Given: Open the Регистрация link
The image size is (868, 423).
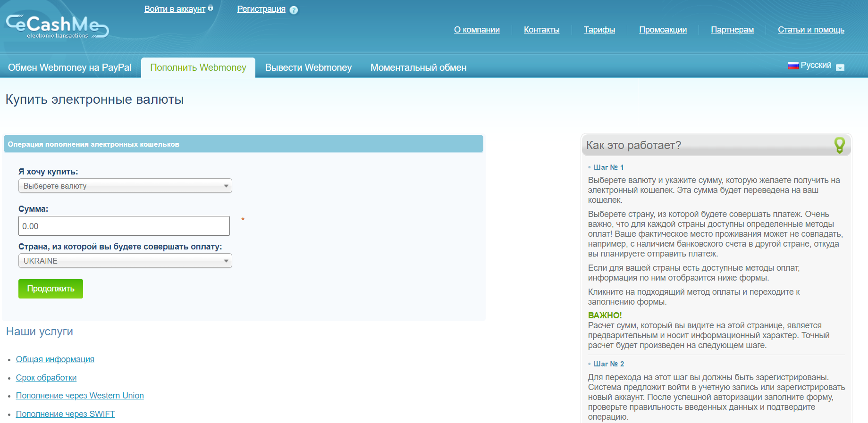Looking at the screenshot, I should (x=261, y=9).
